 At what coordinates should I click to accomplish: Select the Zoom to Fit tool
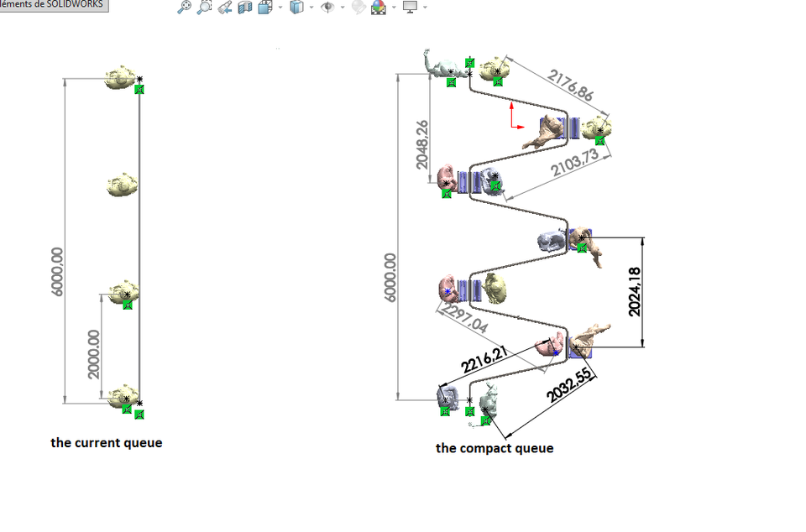[185, 8]
